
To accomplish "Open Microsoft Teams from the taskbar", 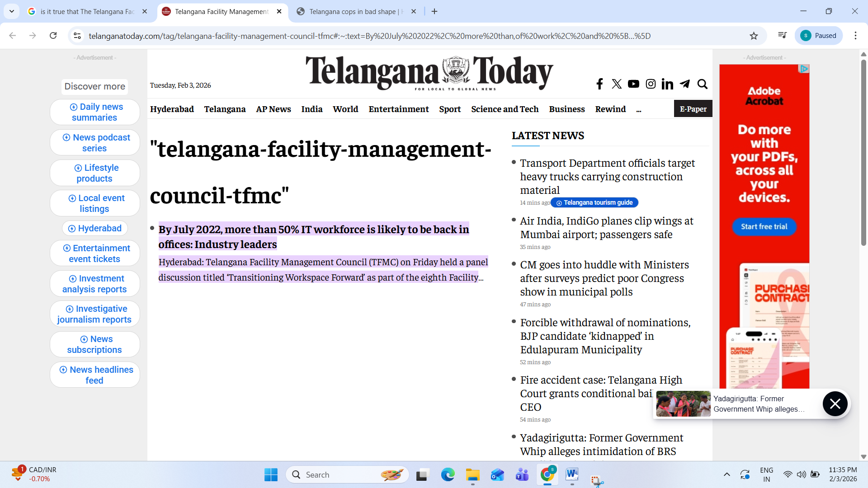I will [x=522, y=474].
